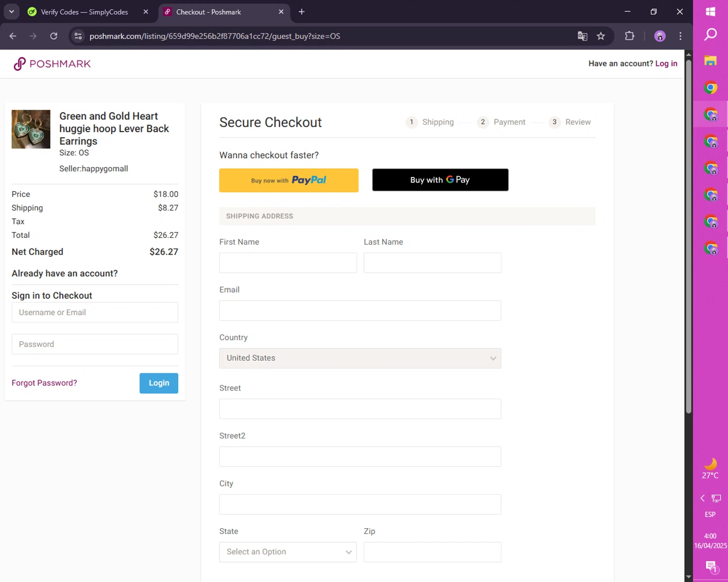Bookmark this page with star icon

(x=601, y=36)
